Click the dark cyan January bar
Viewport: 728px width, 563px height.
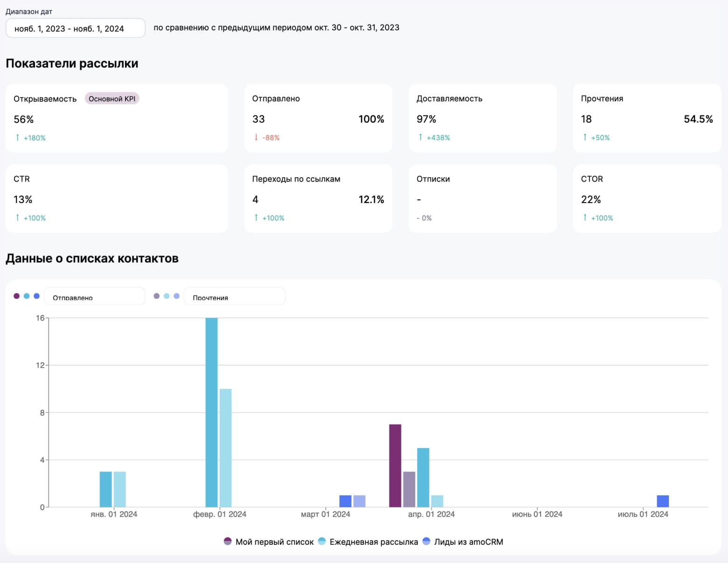click(105, 489)
